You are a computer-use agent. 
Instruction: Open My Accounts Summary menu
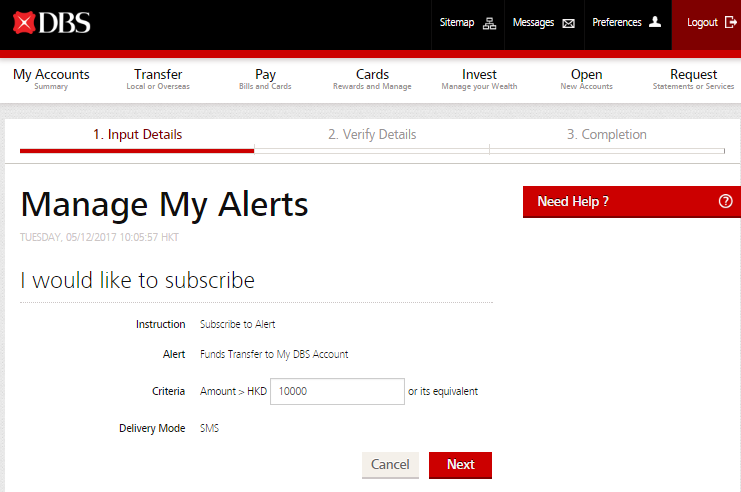click(51, 79)
